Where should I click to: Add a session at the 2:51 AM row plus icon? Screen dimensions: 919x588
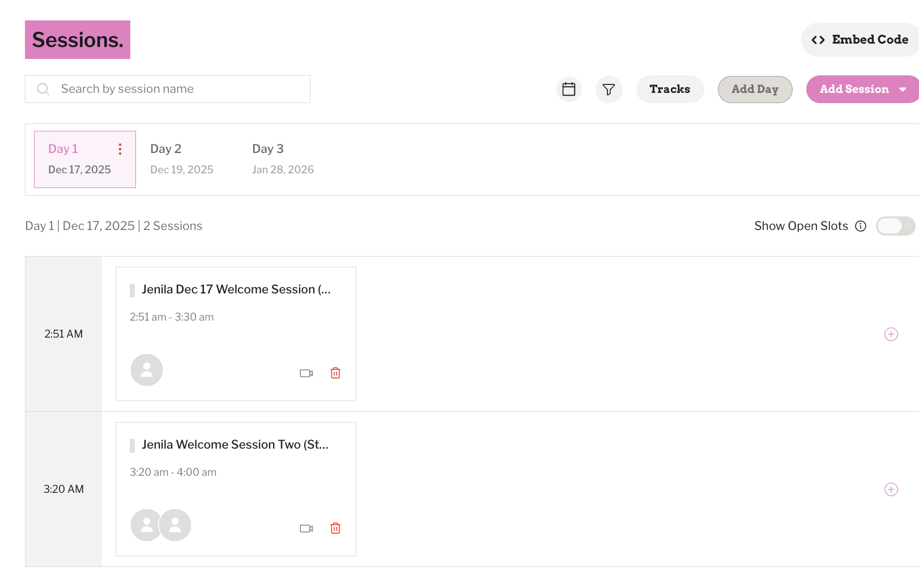(891, 334)
